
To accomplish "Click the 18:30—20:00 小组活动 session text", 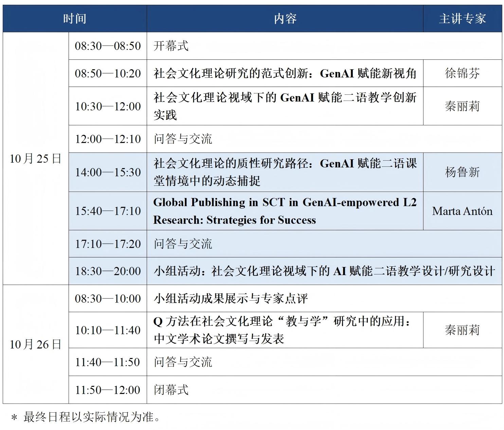I will pos(324,271).
